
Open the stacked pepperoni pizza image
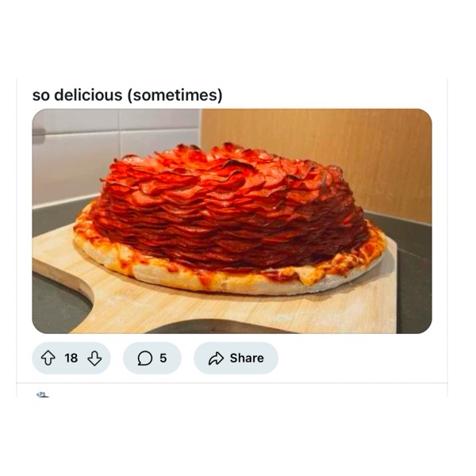click(232, 221)
